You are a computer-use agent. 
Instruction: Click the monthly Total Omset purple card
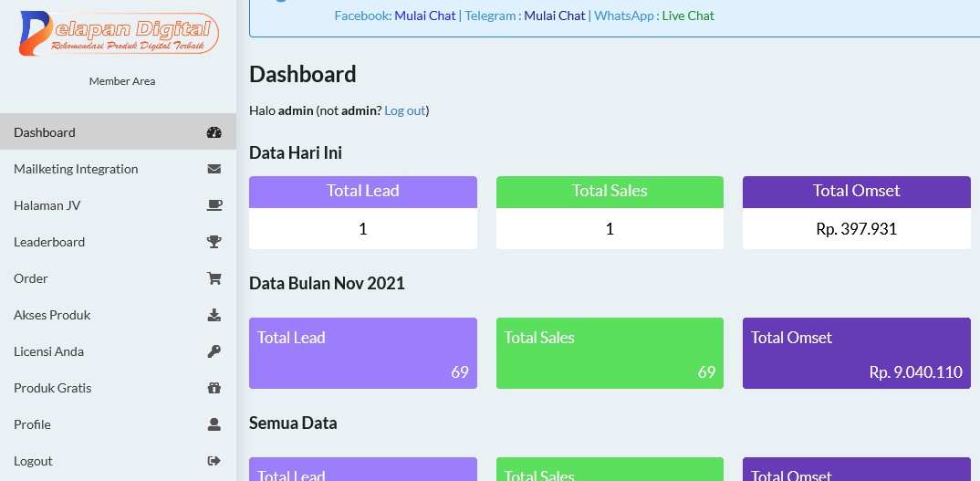[856, 353]
